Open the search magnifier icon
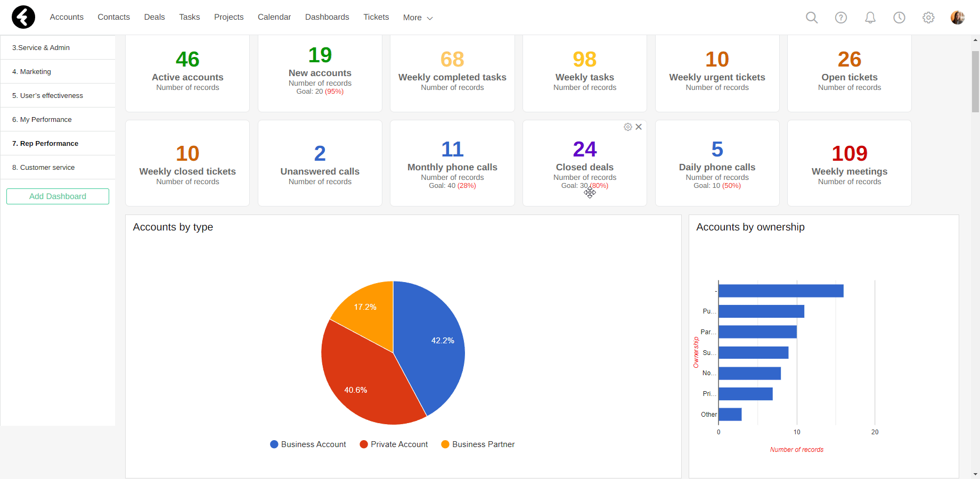Viewport: 980px width, 479px height. click(x=812, y=18)
